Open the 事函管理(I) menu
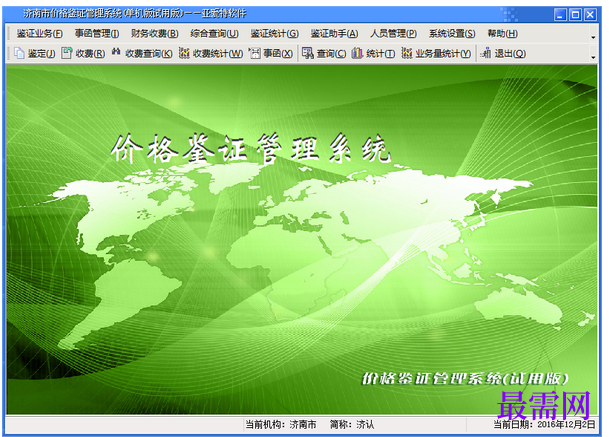609x437 pixels. (x=97, y=34)
